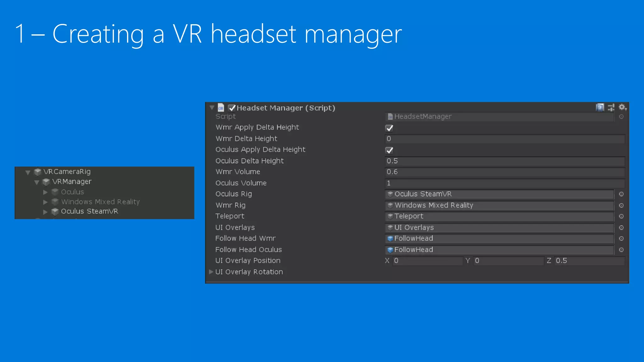Click the cube icon in the Teleport field

[390, 216]
